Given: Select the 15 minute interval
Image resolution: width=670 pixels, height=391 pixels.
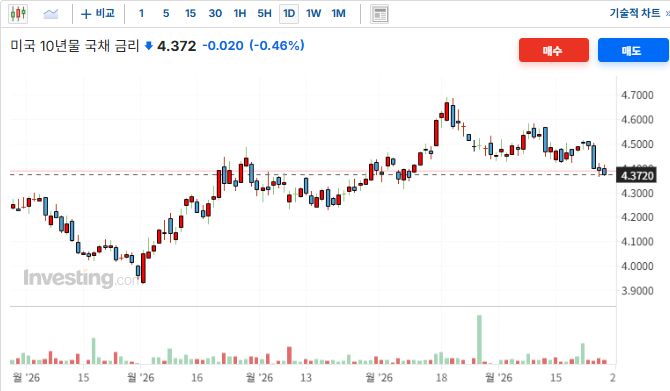Looking at the screenshot, I should click(x=190, y=14).
